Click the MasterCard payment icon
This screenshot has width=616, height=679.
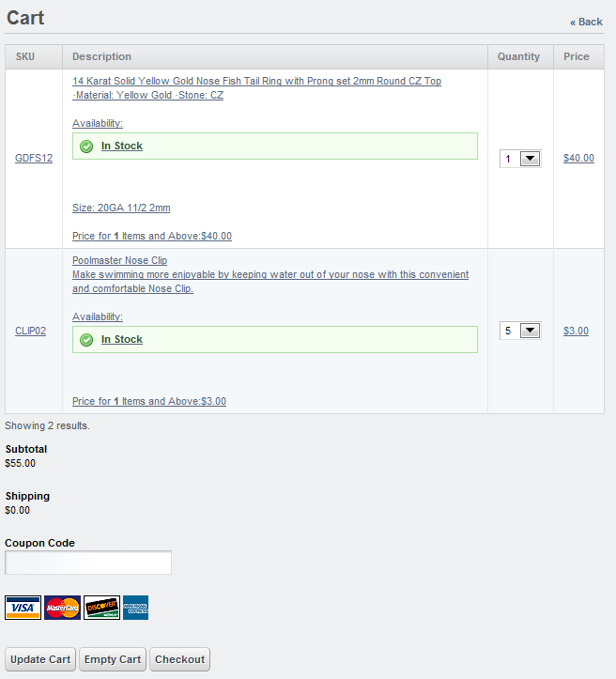[62, 608]
